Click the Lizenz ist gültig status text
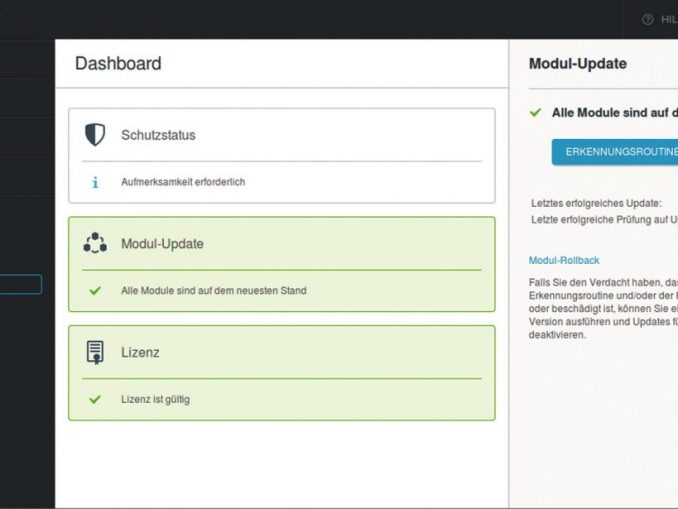The height and width of the screenshot is (509, 678). click(x=155, y=400)
